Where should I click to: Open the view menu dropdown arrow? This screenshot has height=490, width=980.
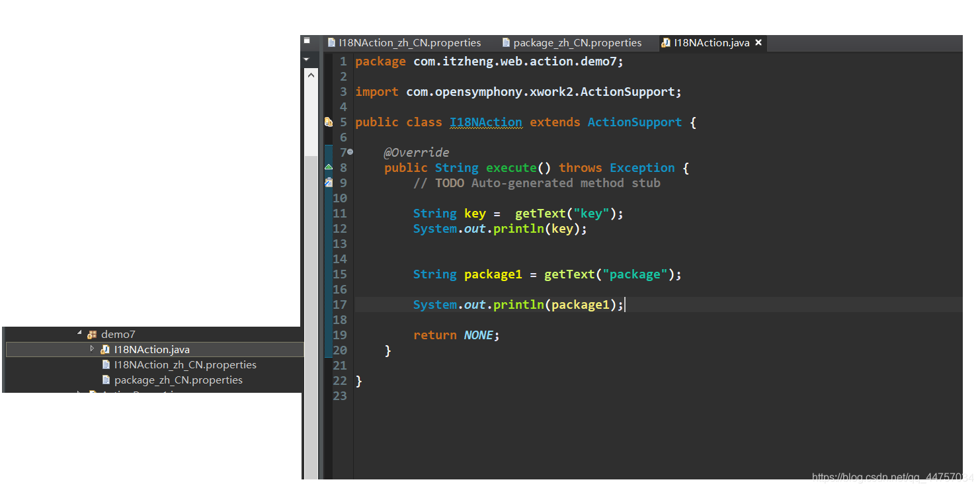pyautogui.click(x=306, y=59)
